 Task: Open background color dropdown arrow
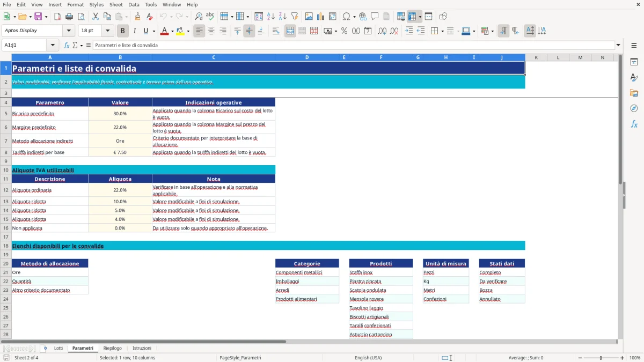[x=188, y=31]
